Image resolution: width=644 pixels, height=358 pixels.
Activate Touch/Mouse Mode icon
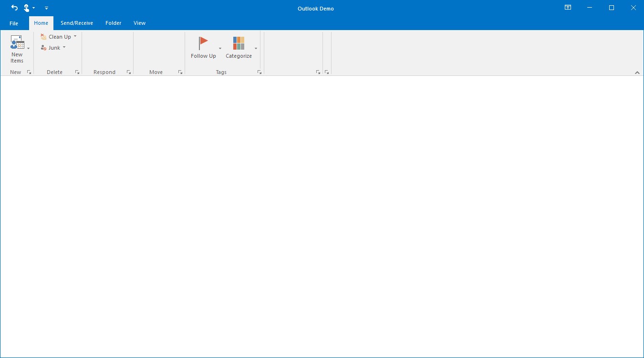tap(27, 8)
